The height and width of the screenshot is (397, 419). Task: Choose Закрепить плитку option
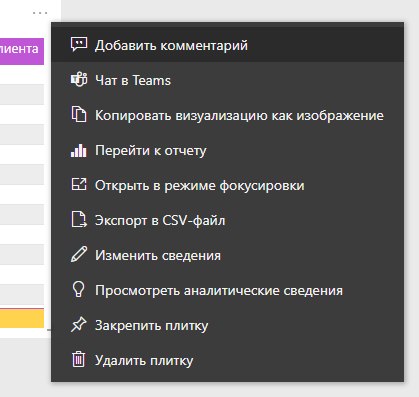[227, 325]
